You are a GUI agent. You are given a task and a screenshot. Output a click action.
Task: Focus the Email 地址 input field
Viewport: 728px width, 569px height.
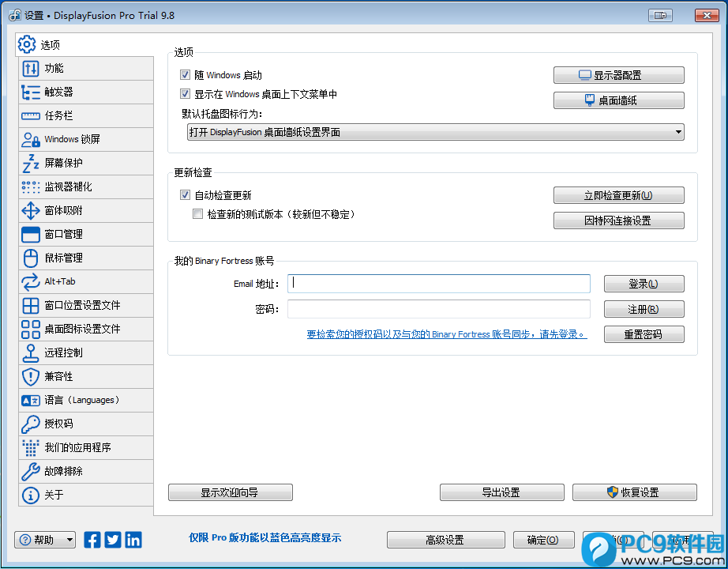439,284
